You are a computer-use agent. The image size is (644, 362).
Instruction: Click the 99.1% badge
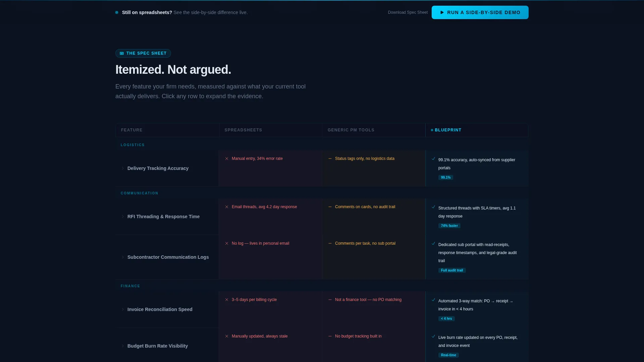pyautogui.click(x=445, y=178)
